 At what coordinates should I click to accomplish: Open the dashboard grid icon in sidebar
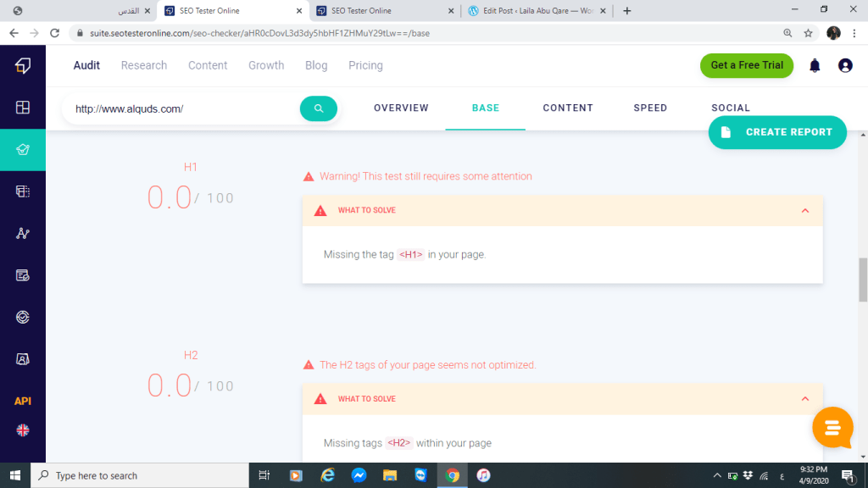pos(23,108)
